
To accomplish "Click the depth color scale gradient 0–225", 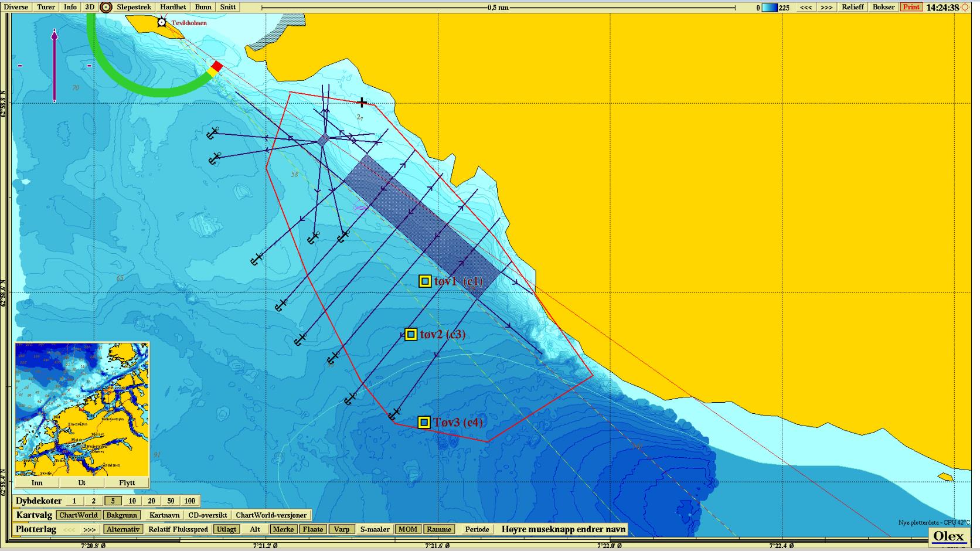I will tap(770, 8).
